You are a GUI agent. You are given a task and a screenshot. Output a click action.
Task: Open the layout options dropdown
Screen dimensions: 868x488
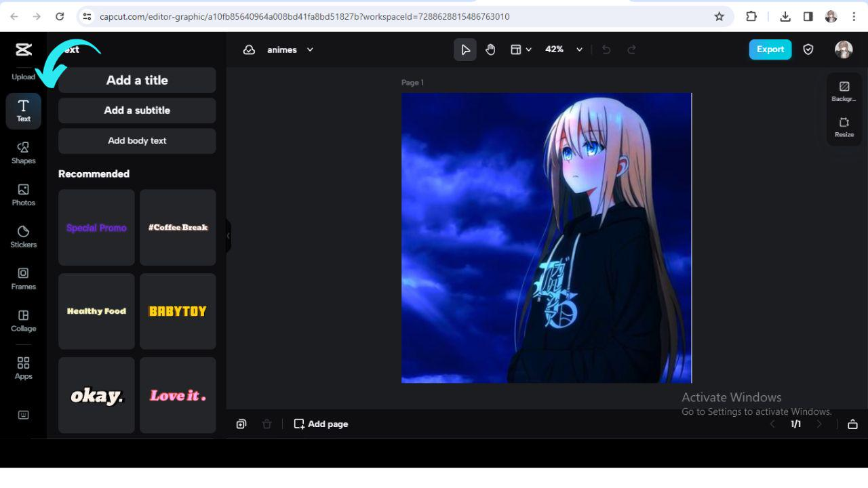tap(521, 49)
